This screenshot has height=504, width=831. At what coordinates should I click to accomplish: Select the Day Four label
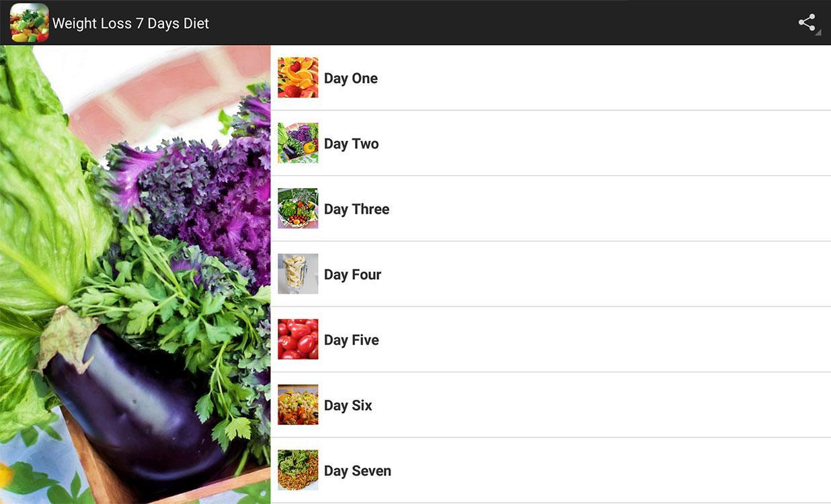(352, 274)
